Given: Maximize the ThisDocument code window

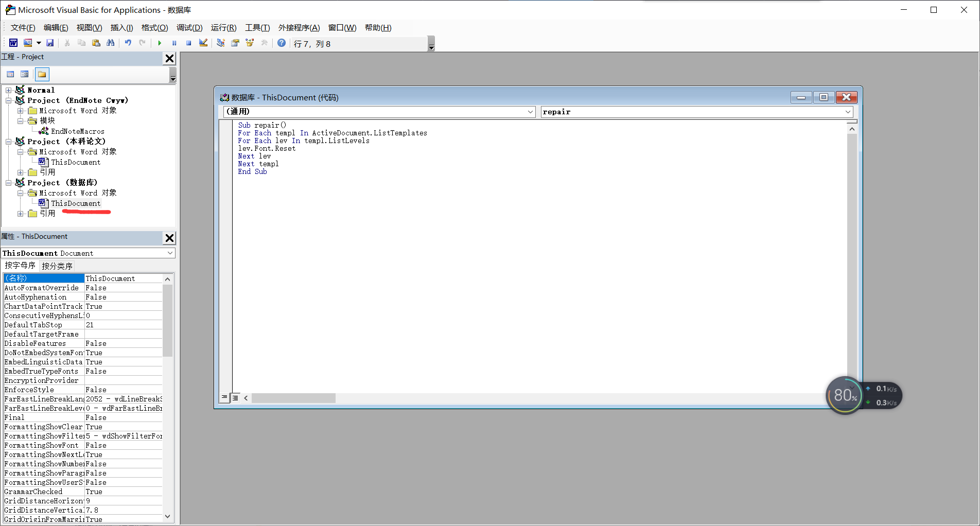Looking at the screenshot, I should click(824, 97).
